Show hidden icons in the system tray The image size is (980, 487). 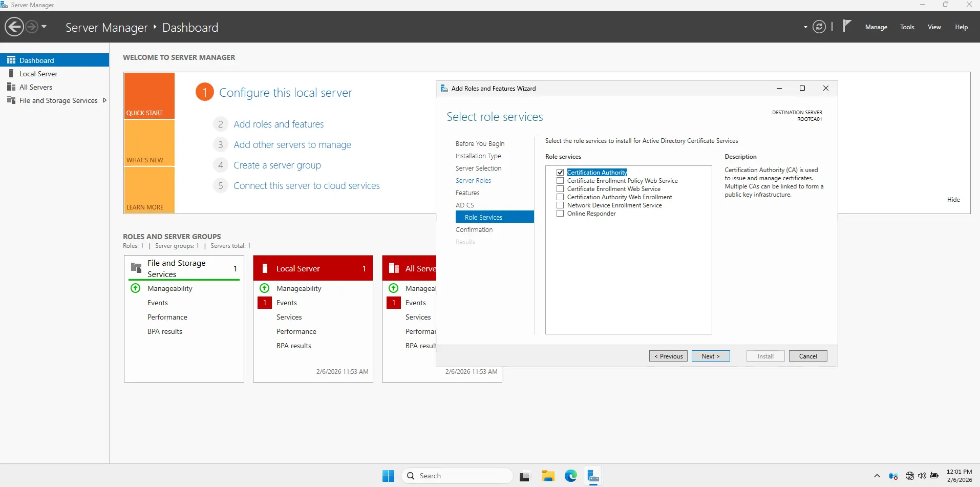(877, 476)
